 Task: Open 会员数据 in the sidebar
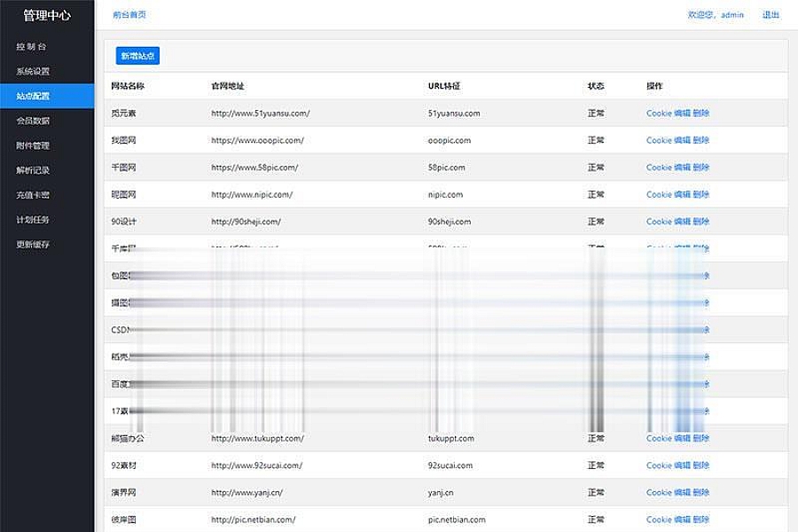click(x=33, y=121)
